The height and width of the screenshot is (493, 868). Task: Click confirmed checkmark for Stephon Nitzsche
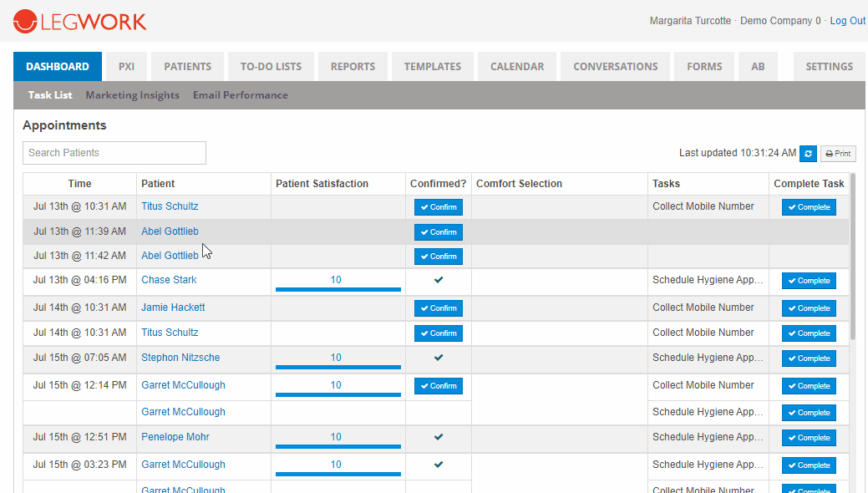point(439,358)
